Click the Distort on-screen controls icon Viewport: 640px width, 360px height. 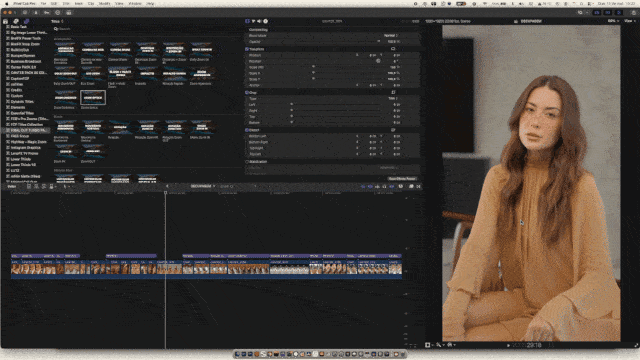[x=393, y=130]
